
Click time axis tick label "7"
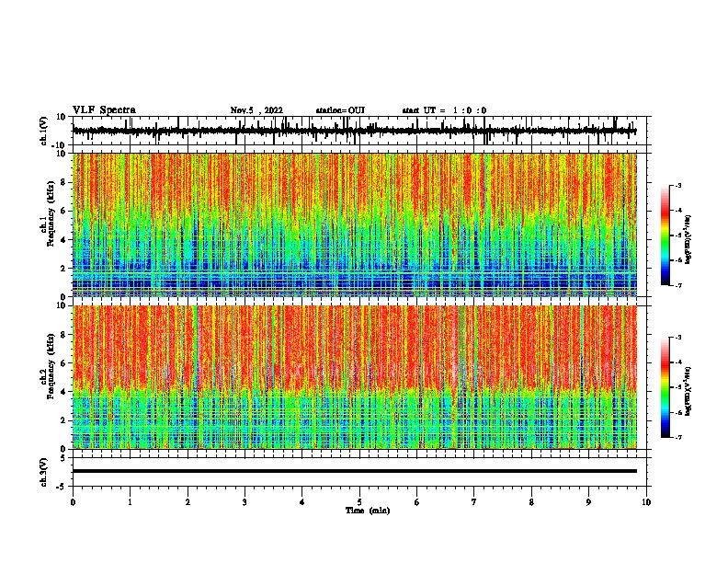click(x=474, y=502)
